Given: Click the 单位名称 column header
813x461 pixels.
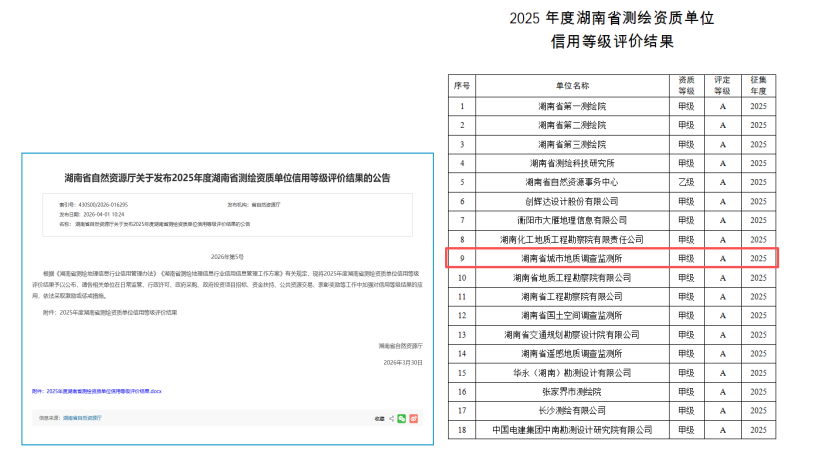Looking at the screenshot, I should [572, 85].
